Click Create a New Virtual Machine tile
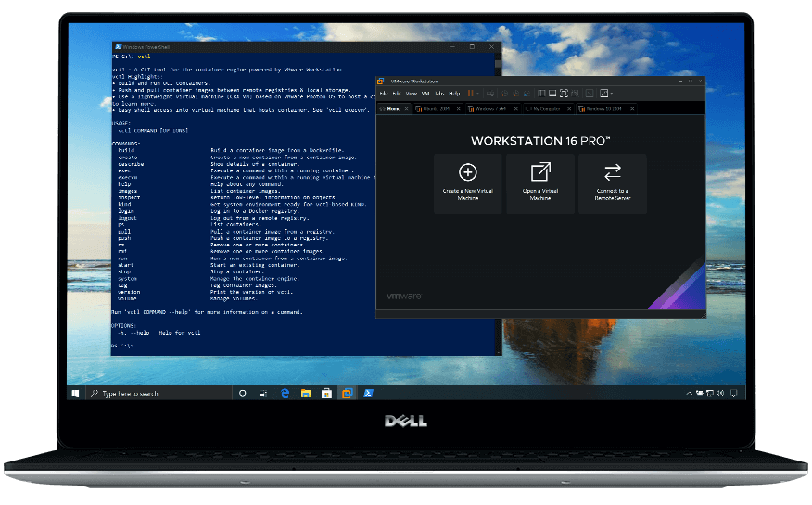The width and height of the screenshot is (812, 505). (x=467, y=183)
